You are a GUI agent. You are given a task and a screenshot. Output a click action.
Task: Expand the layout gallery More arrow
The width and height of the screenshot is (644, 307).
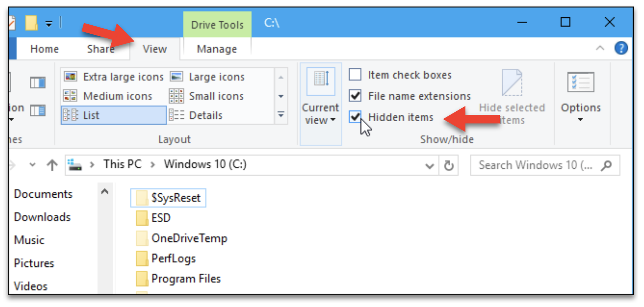coord(281,115)
